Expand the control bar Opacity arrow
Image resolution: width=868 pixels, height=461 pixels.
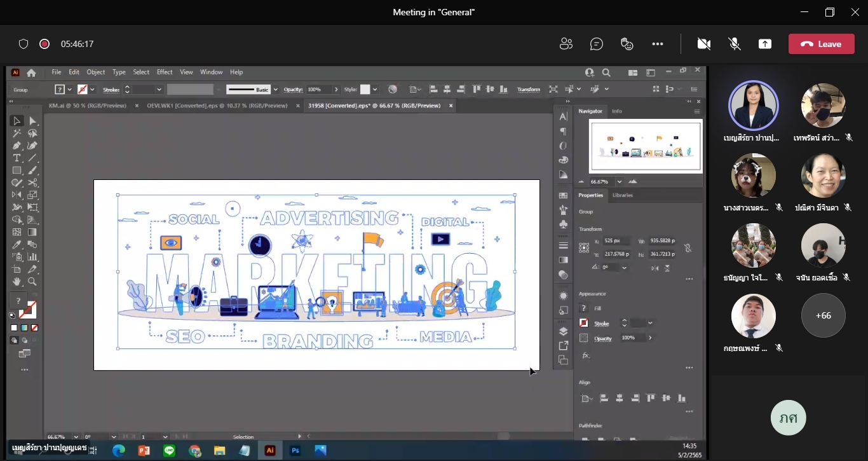click(x=336, y=90)
